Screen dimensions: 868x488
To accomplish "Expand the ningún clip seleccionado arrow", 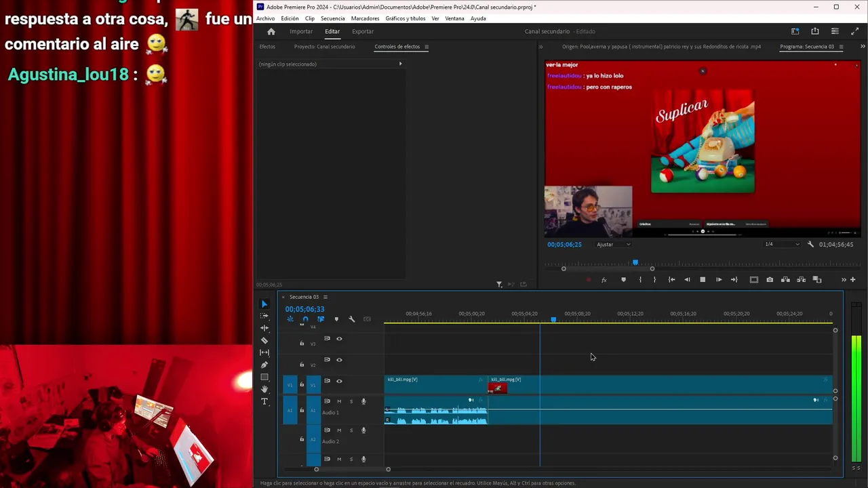I will [x=400, y=64].
